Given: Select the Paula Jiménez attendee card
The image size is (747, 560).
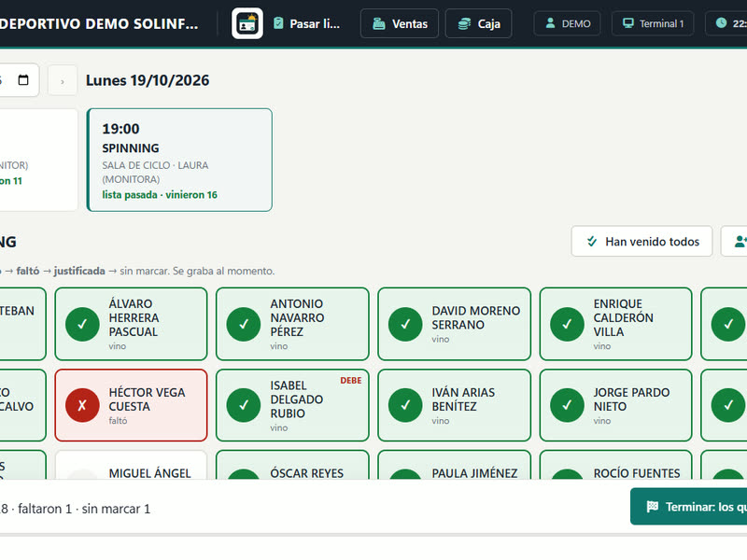Looking at the screenshot, I should click(x=454, y=465).
